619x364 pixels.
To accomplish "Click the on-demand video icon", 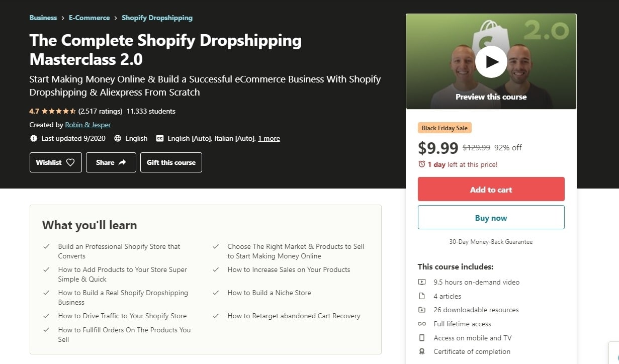I will coord(422,282).
